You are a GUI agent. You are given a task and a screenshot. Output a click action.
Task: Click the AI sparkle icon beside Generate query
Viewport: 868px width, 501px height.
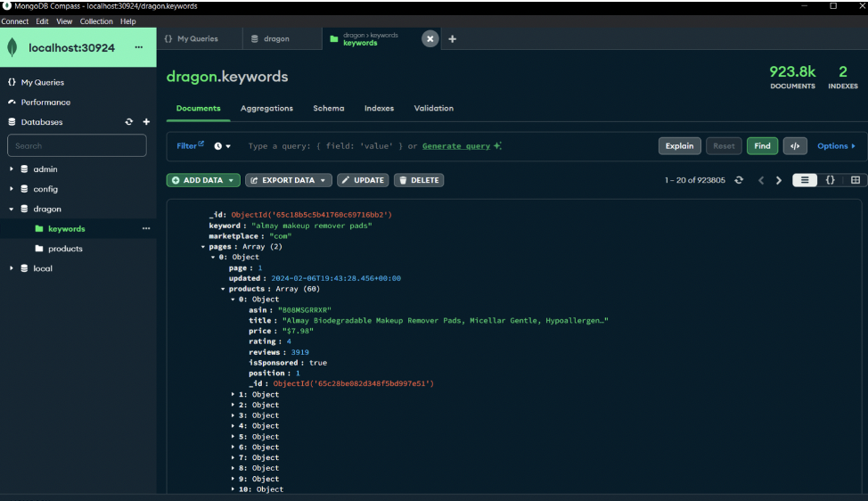tap(497, 145)
